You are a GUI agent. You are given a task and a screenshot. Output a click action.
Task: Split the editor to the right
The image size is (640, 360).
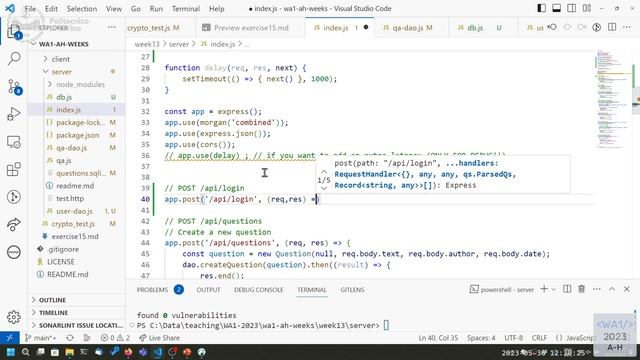[612, 27]
